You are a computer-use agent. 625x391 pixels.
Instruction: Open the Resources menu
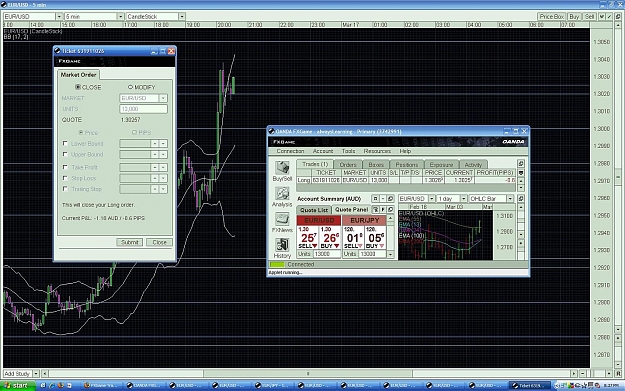click(377, 151)
